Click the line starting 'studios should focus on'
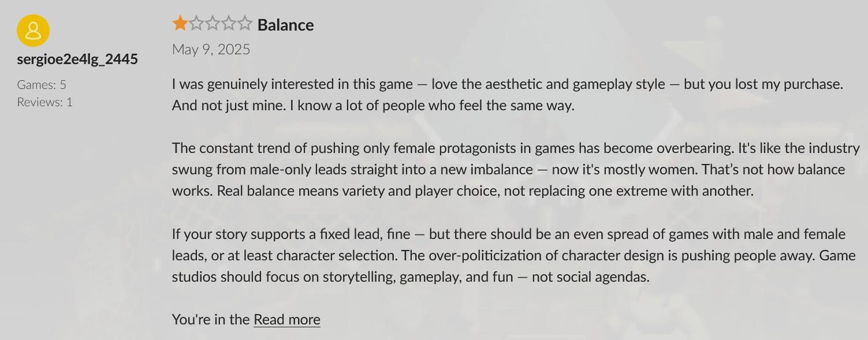868x340 pixels. [x=411, y=277]
